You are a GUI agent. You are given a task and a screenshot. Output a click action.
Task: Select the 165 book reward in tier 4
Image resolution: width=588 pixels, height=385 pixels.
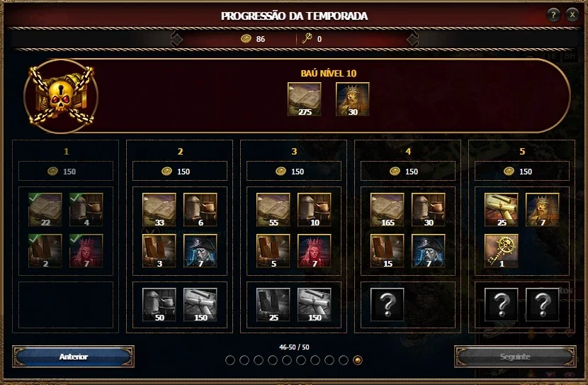coord(388,209)
